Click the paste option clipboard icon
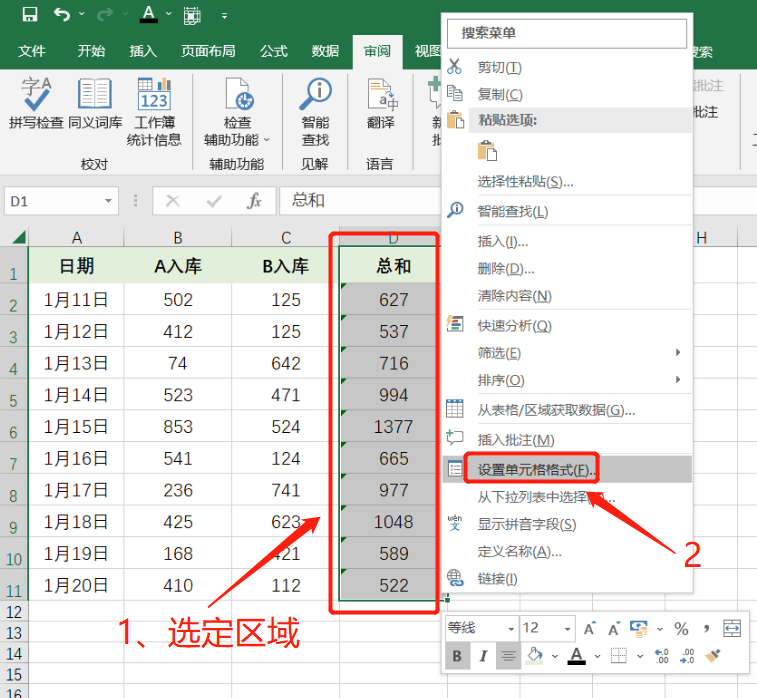The height and width of the screenshot is (698, 757). click(x=487, y=151)
